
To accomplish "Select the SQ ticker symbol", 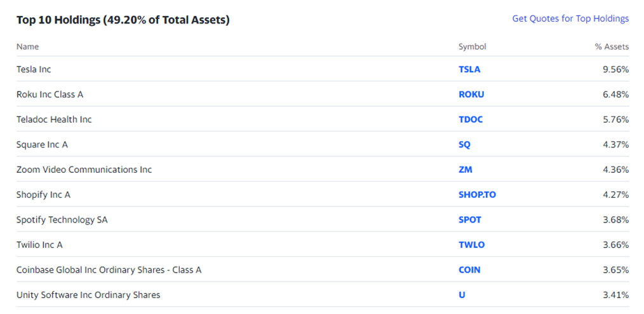I will (464, 145).
